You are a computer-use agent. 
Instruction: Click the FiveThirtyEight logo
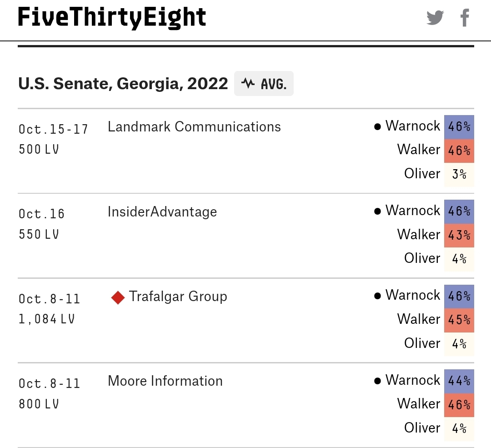pyautogui.click(x=112, y=17)
